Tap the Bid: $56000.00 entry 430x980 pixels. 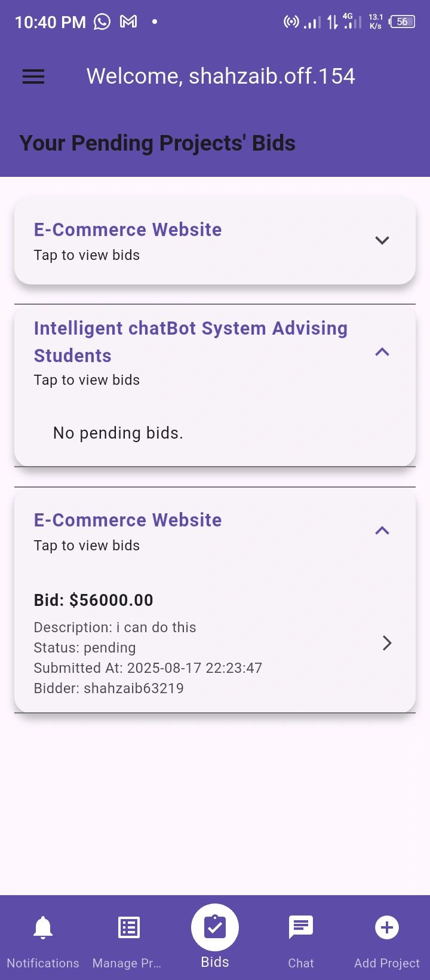[x=94, y=600]
